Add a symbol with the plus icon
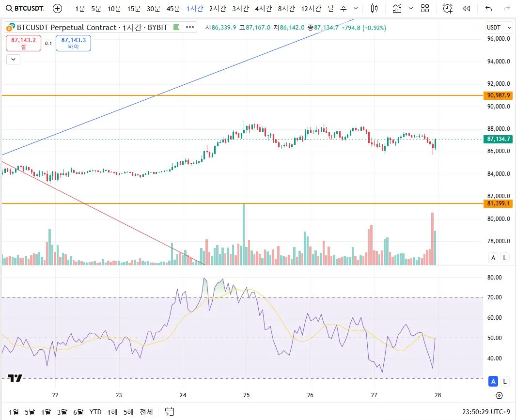Image resolution: width=516 pixels, height=420 pixels. point(58,9)
